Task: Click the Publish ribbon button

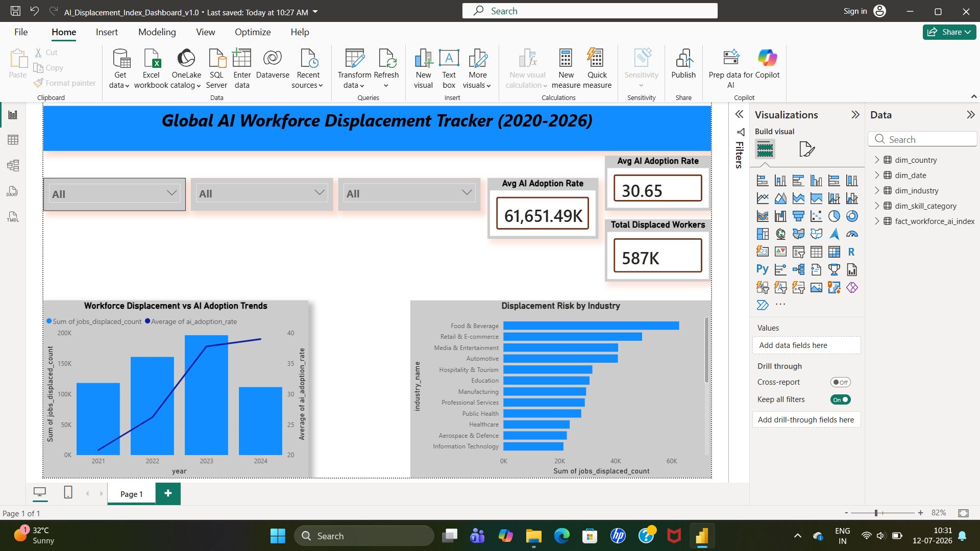Action: point(683,64)
